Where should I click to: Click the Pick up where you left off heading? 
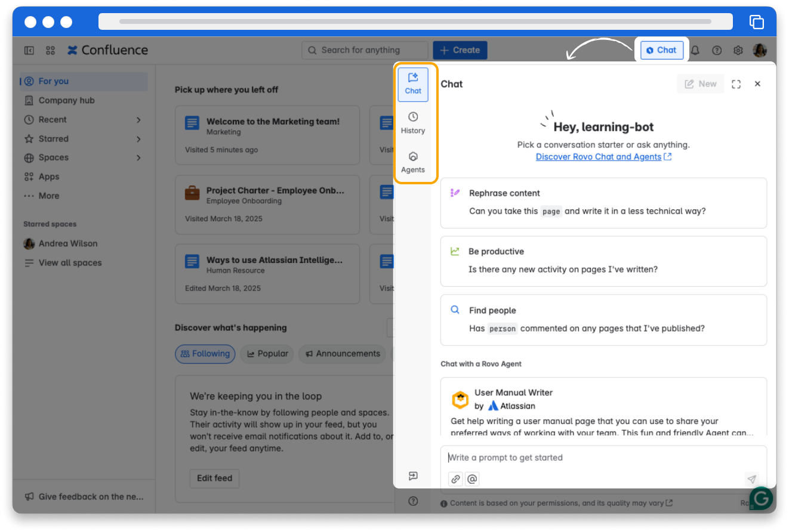(227, 90)
